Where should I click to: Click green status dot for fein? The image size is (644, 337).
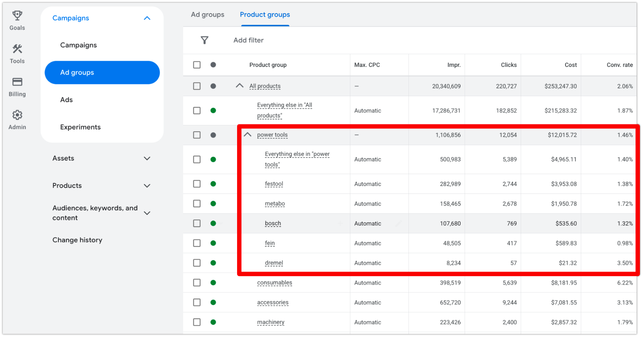(x=213, y=243)
